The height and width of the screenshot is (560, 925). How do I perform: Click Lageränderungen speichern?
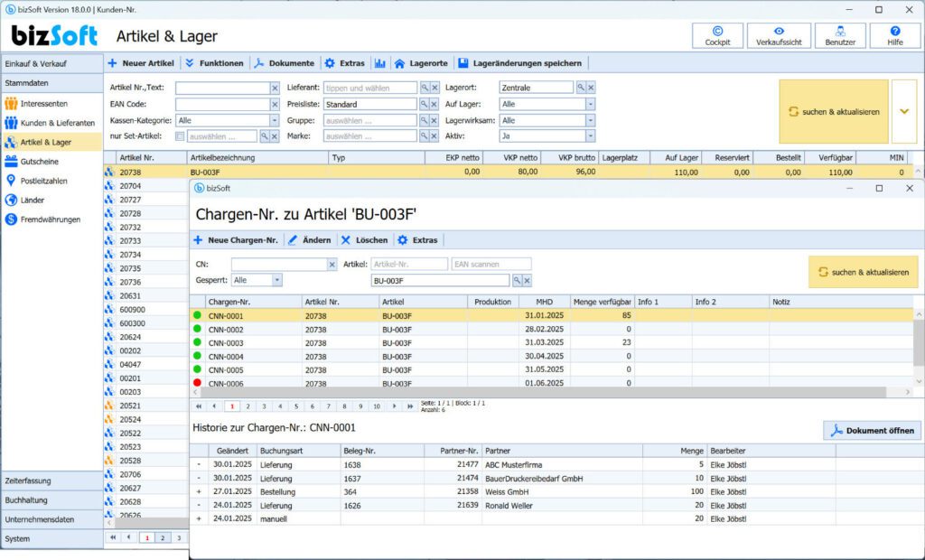[520, 63]
